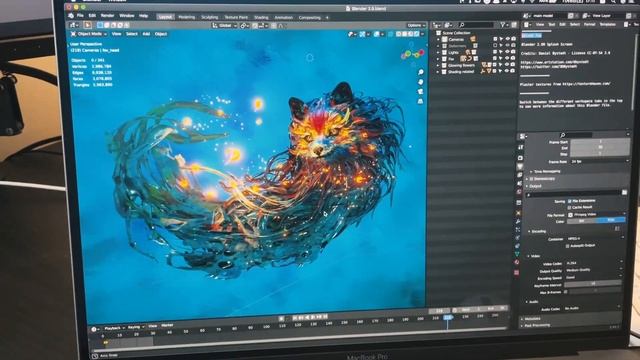Open the Global transform orientation dropdown

click(224, 25)
